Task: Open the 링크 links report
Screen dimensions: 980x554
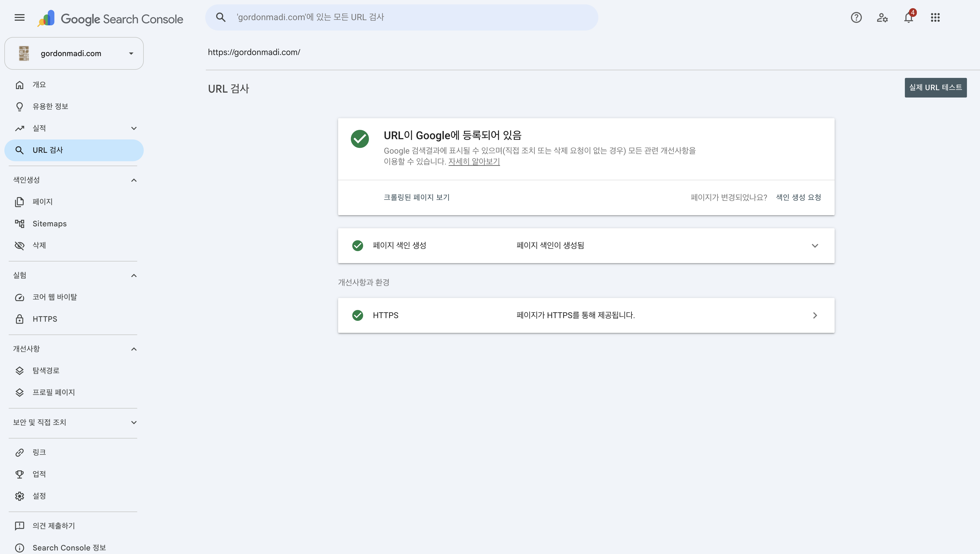Action: 74,452
